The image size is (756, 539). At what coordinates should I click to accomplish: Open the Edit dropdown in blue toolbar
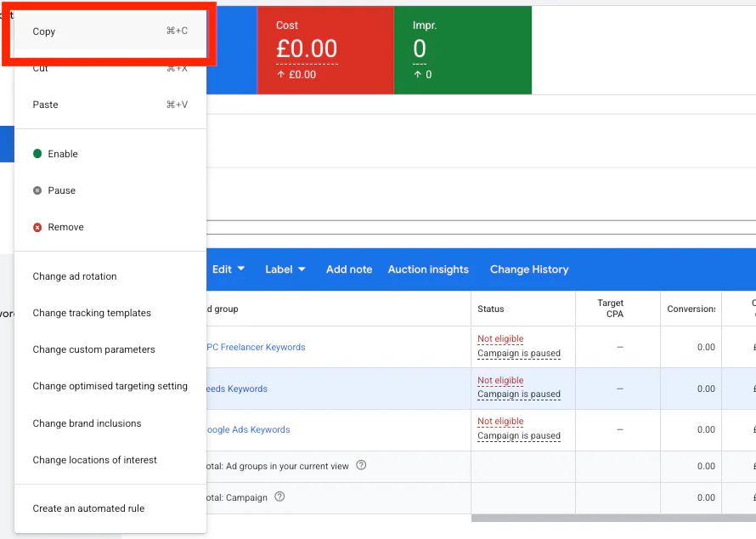228,269
